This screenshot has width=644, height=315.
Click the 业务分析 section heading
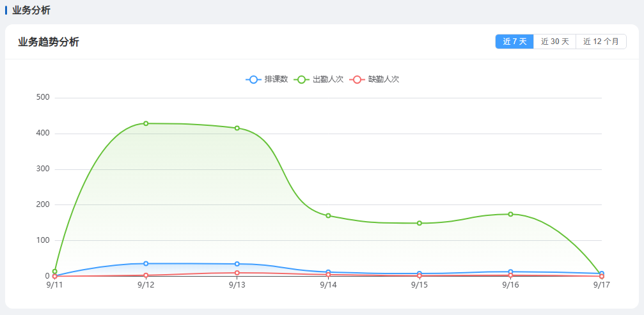pos(31,10)
